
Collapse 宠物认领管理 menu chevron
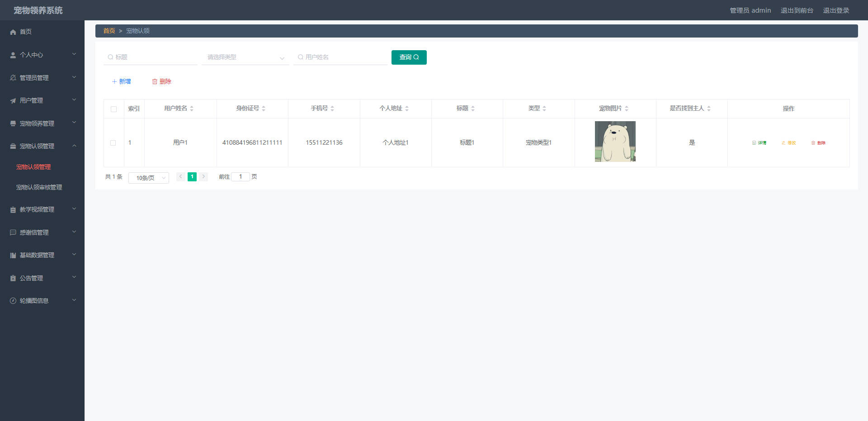pyautogui.click(x=74, y=146)
